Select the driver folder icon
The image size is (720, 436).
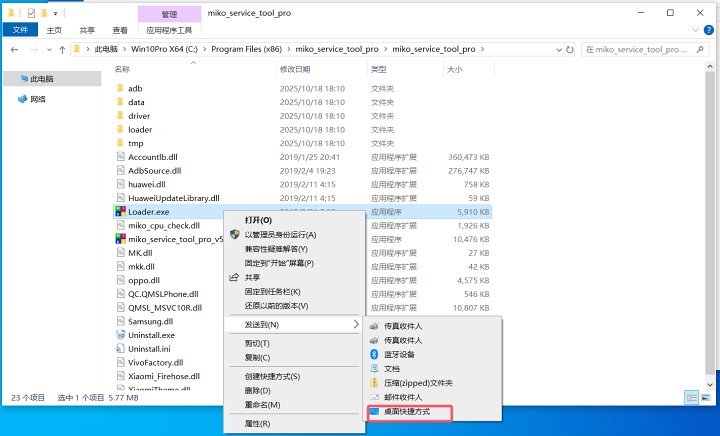120,116
